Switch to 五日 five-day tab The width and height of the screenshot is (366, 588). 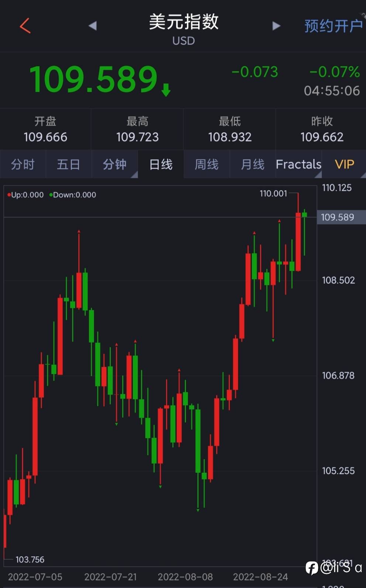click(x=69, y=164)
